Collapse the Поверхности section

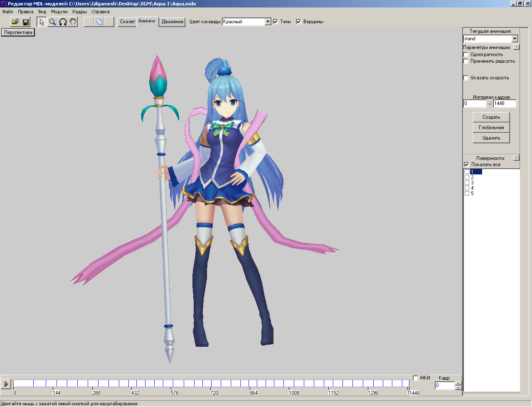[516, 158]
